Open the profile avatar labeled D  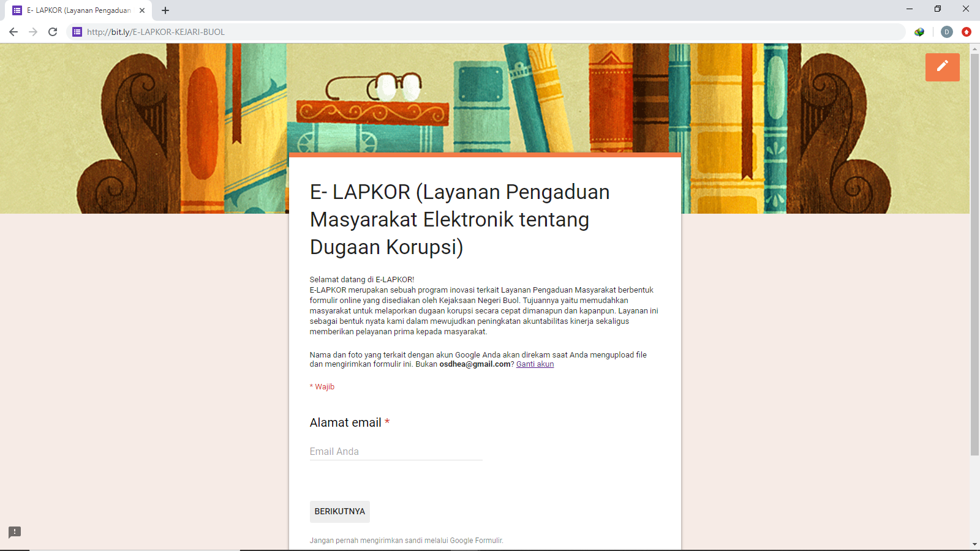pos(946,32)
